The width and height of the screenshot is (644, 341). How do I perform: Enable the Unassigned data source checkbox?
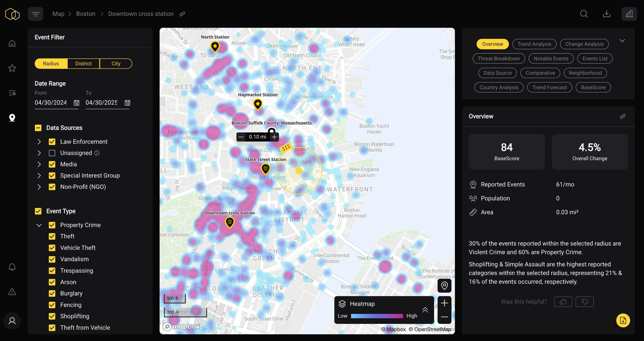coord(52,153)
